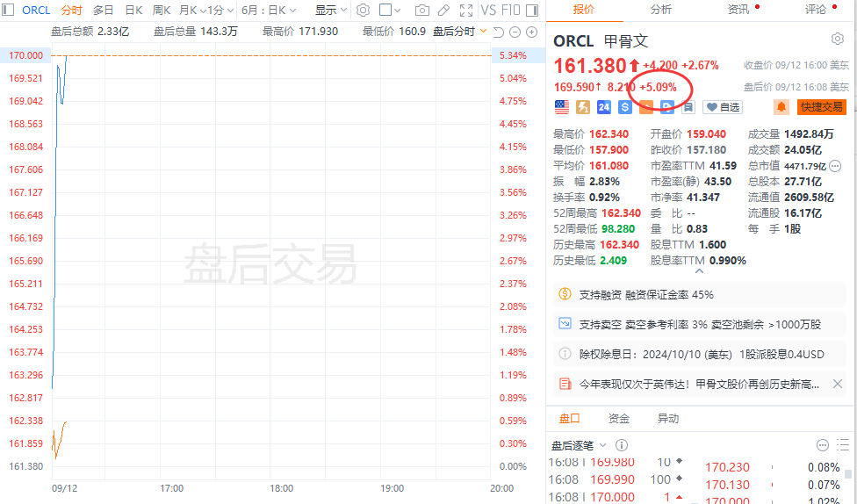Click the 52周最低 98.280 value
Viewport: 857px width, 504px height.
[618, 228]
